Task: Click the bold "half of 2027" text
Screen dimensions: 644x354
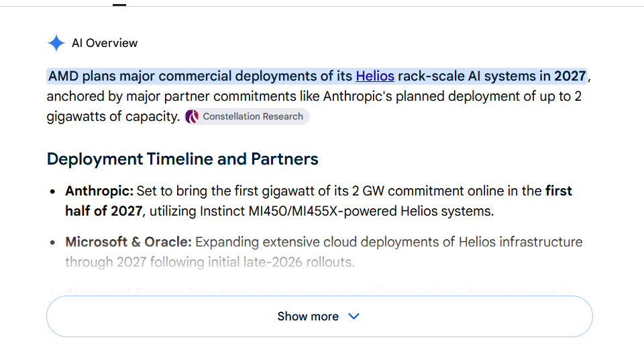Action: click(x=104, y=211)
